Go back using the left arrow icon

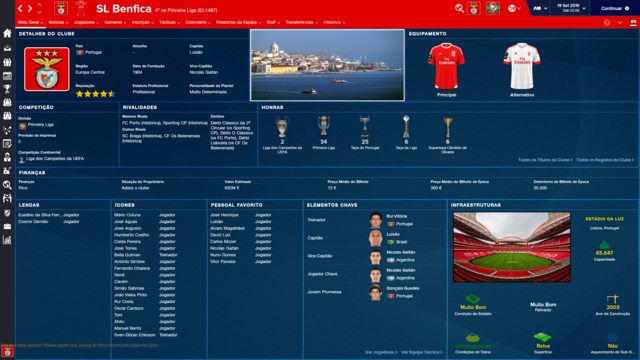pyautogui.click(x=20, y=8)
